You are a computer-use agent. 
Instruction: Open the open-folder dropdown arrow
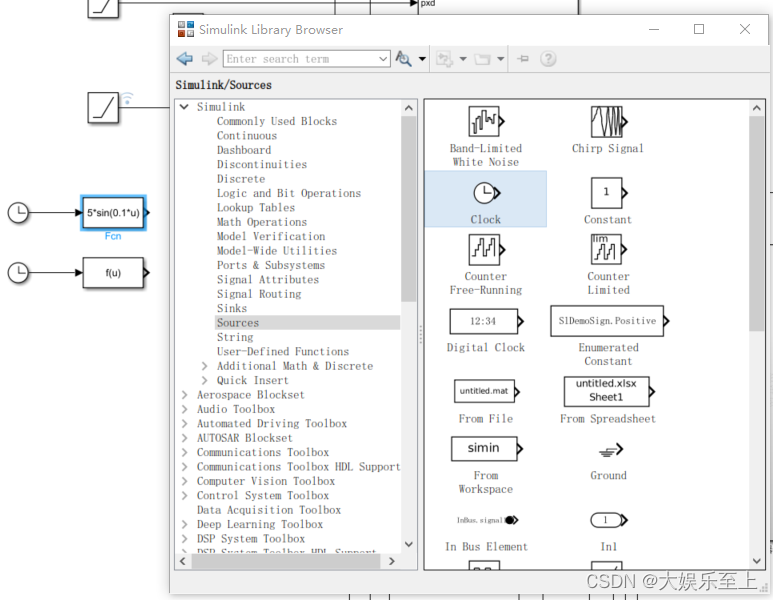(x=500, y=59)
